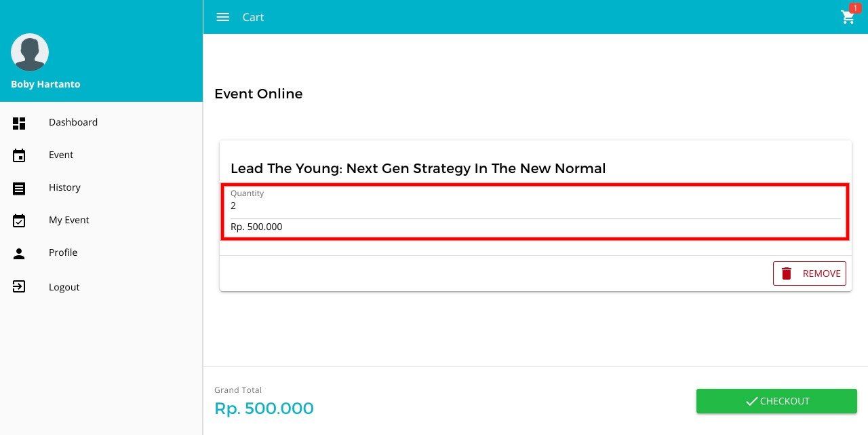Select the History list icon
868x435 pixels.
point(19,188)
